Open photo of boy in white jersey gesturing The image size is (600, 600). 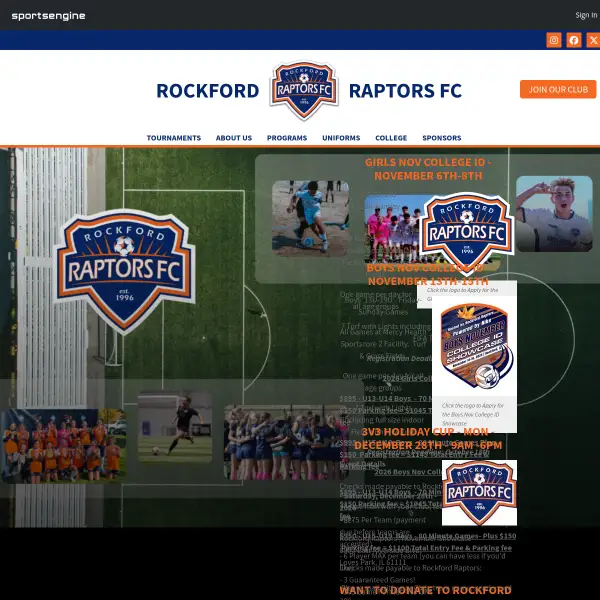coord(554,214)
